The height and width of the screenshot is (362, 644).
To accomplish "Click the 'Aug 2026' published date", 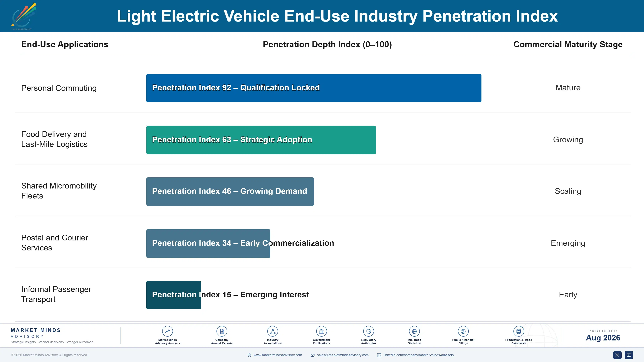I will tap(603, 338).
